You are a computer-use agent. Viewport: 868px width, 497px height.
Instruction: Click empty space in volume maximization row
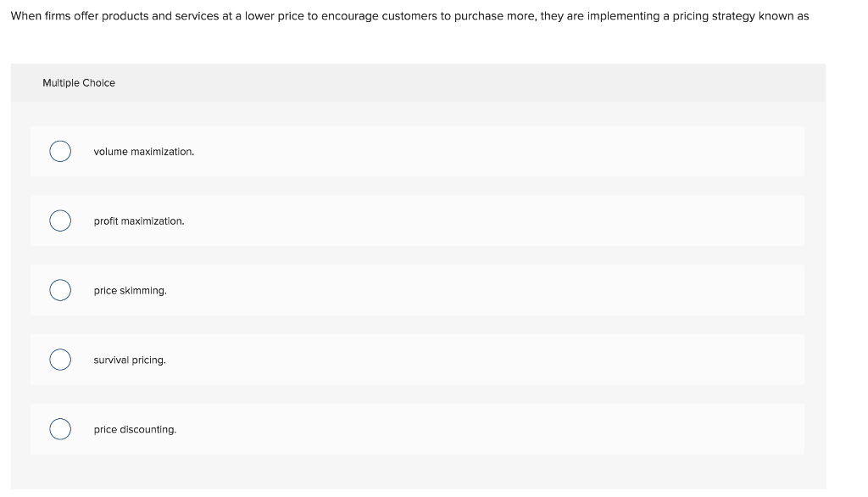(498, 151)
